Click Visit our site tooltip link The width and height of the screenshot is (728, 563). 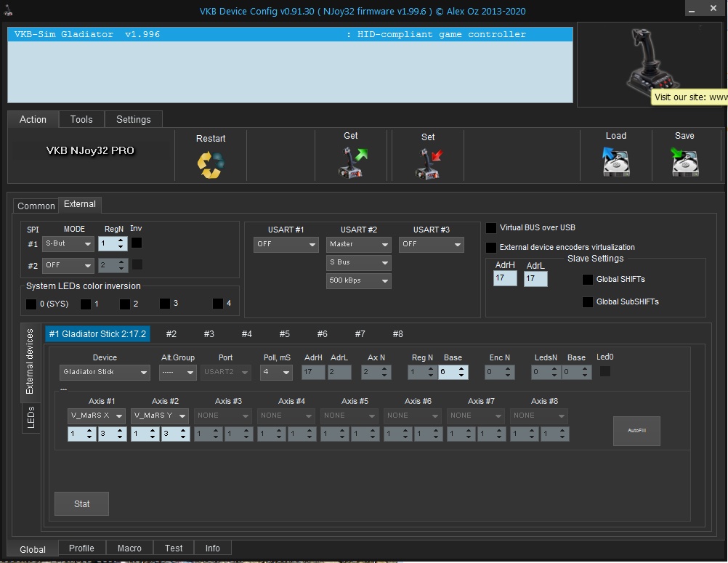click(x=689, y=97)
